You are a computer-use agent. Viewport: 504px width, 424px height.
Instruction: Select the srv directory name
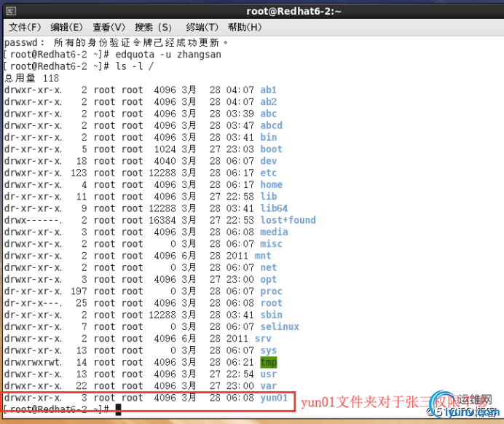coord(263,339)
